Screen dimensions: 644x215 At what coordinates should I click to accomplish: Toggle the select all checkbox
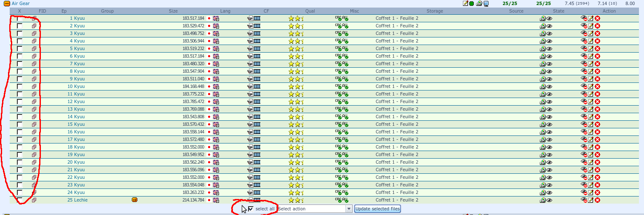tap(251, 209)
